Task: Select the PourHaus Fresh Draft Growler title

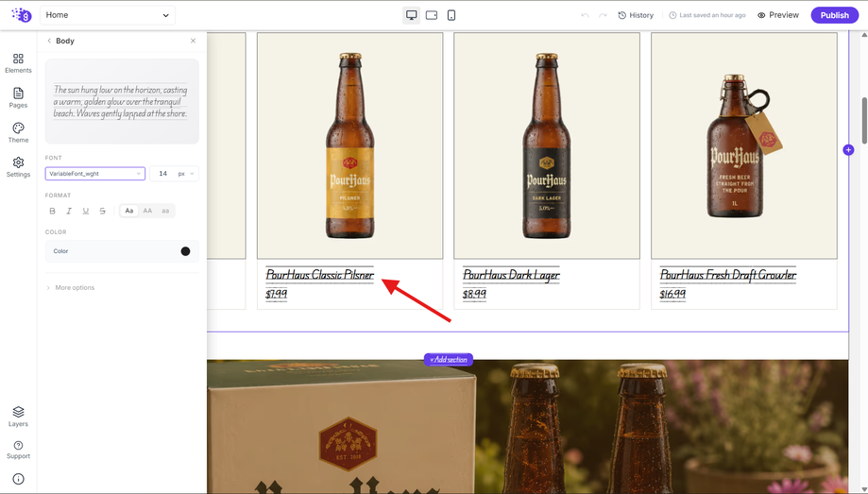Action: (x=728, y=275)
